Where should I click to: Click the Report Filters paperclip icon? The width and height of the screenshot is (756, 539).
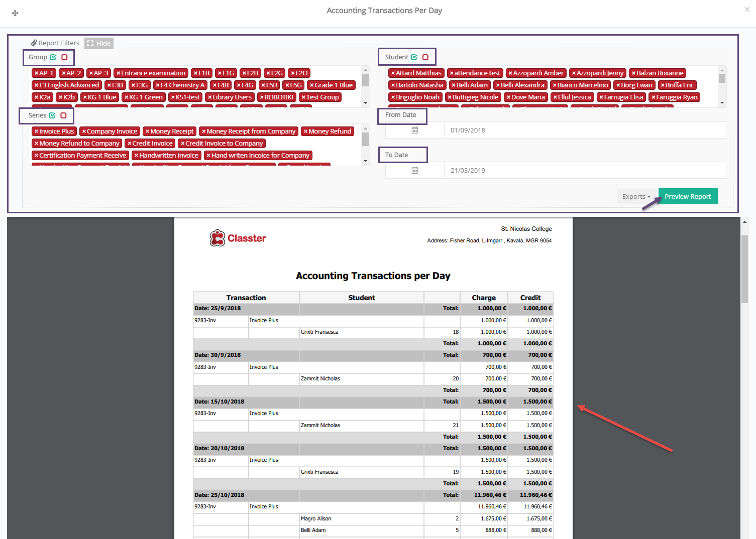pos(34,43)
